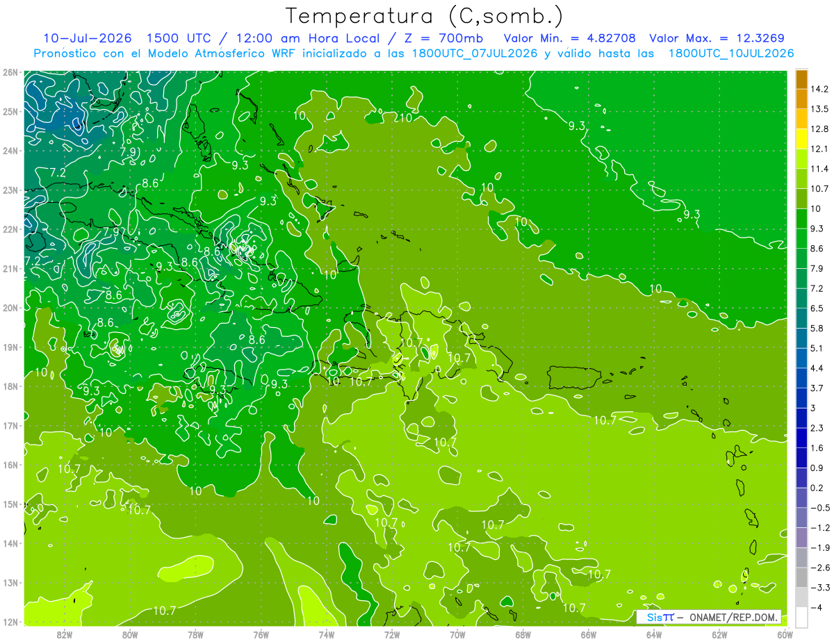
Task: Click the 12.8 value on the color scale
Action: (x=819, y=129)
